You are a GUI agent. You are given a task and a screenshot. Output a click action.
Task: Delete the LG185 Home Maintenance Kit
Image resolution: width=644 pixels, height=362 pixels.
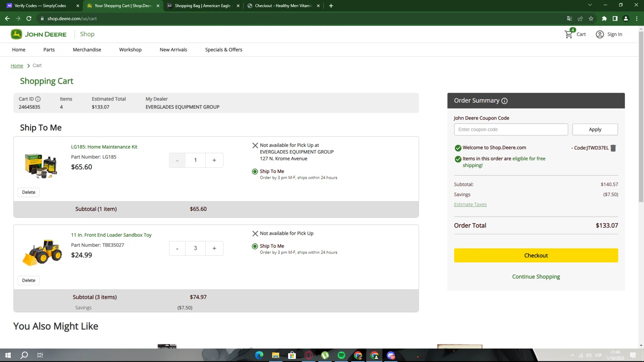coord(29,192)
